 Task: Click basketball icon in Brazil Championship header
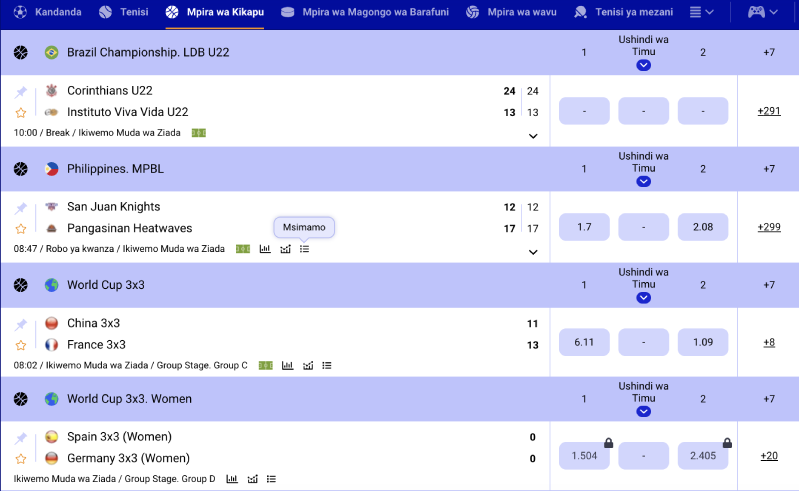[x=21, y=52]
